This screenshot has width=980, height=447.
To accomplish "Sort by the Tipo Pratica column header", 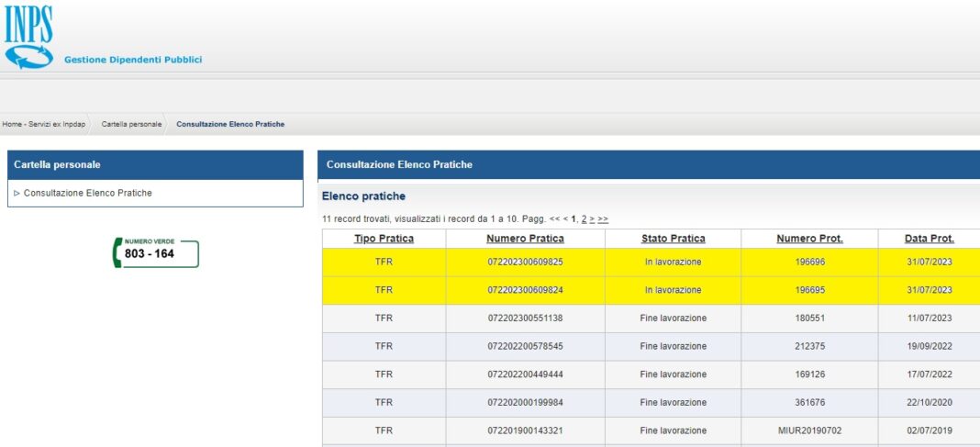I will (x=384, y=239).
